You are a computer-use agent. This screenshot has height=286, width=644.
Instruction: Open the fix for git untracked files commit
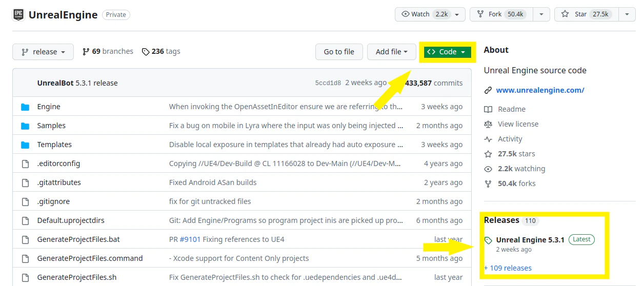[210, 201]
